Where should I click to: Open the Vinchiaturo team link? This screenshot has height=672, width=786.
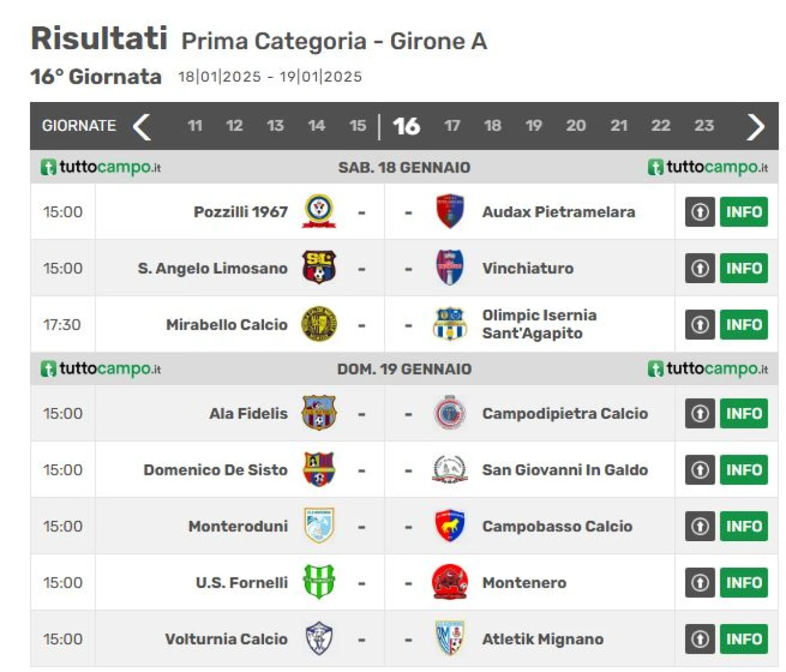tap(527, 268)
